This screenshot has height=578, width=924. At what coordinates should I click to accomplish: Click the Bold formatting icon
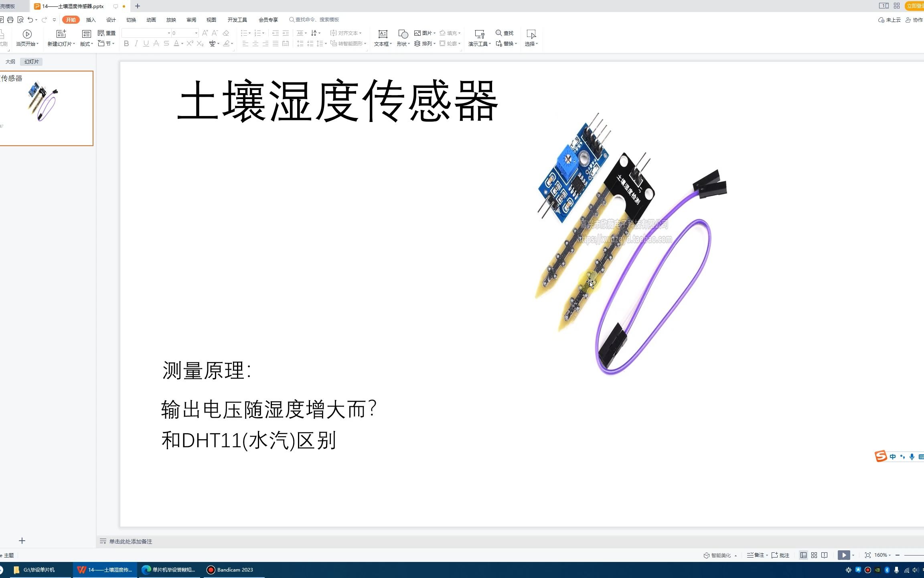(x=126, y=43)
